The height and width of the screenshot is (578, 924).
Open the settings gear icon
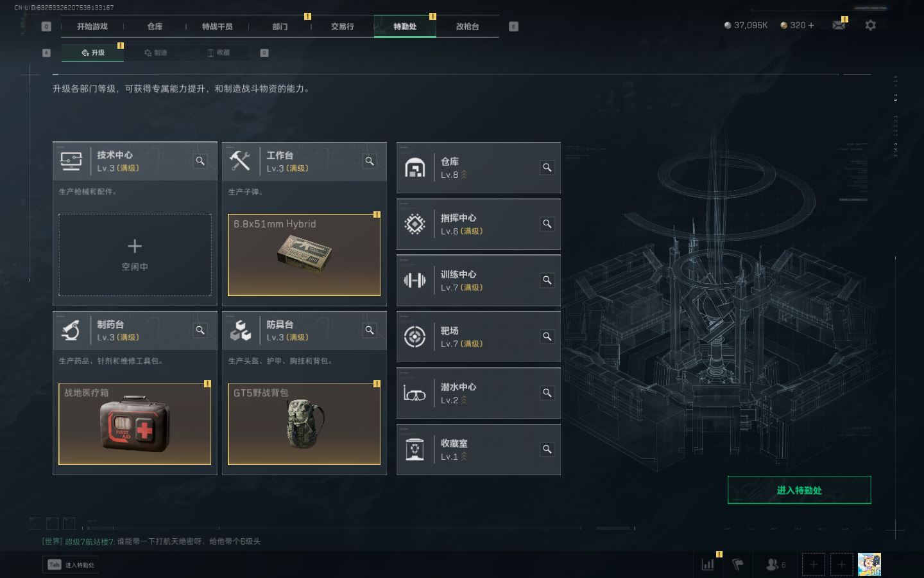click(x=870, y=25)
